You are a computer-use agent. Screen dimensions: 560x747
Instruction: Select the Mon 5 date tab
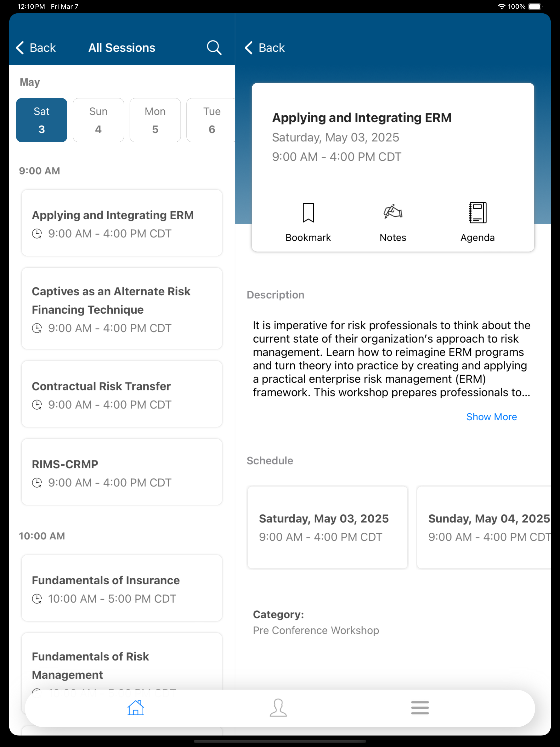click(x=155, y=120)
